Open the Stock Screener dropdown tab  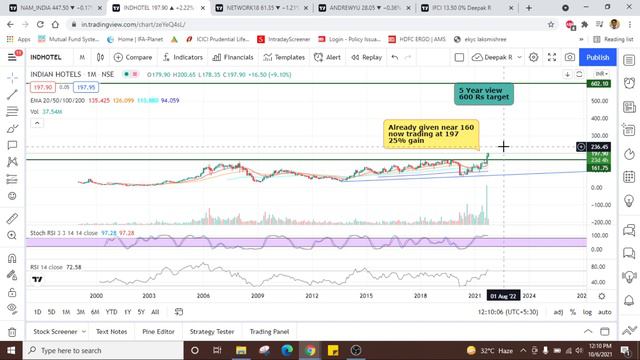point(59,332)
